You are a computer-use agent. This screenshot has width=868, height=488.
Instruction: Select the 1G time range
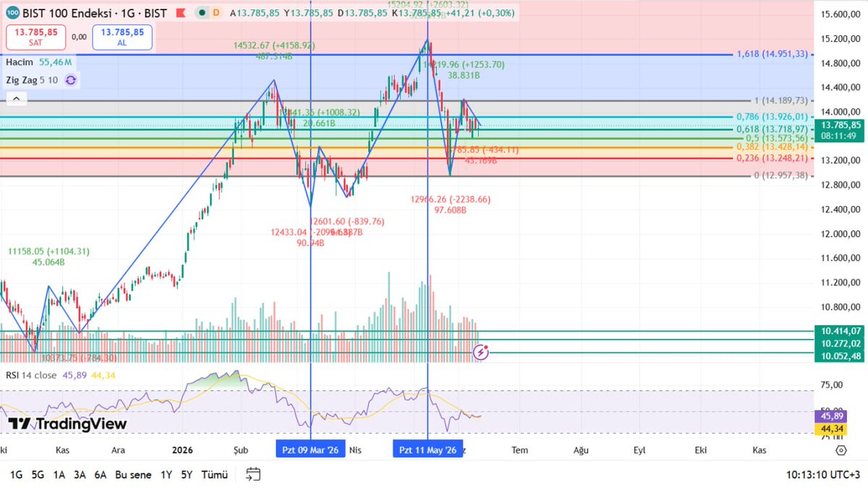(x=16, y=475)
